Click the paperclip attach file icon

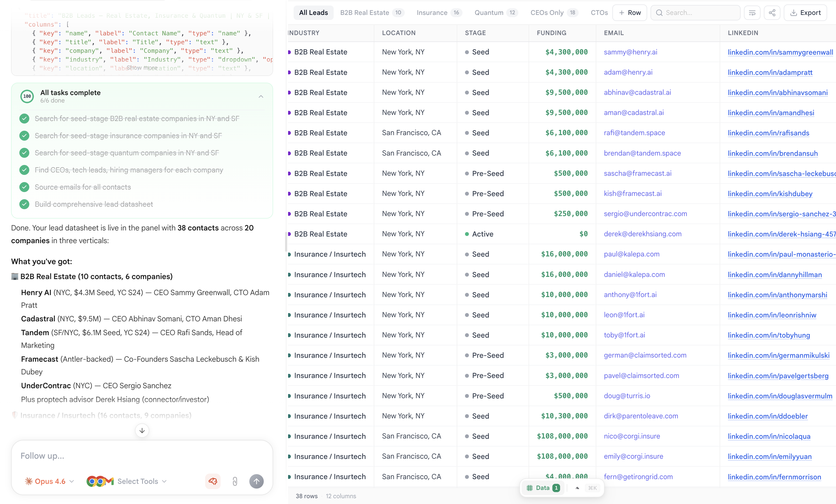coord(235,481)
